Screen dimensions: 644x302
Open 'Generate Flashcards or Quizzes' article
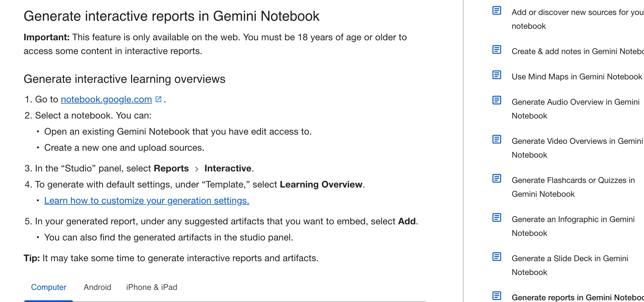click(573, 187)
